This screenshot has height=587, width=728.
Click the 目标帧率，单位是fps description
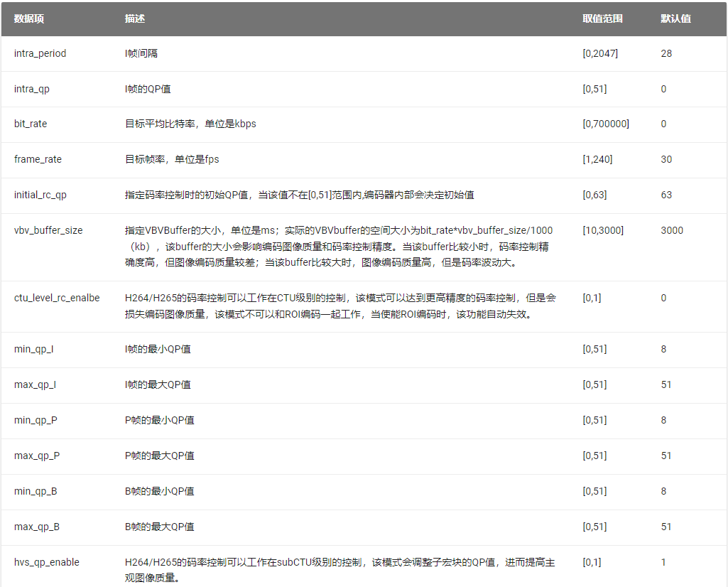coord(172,160)
